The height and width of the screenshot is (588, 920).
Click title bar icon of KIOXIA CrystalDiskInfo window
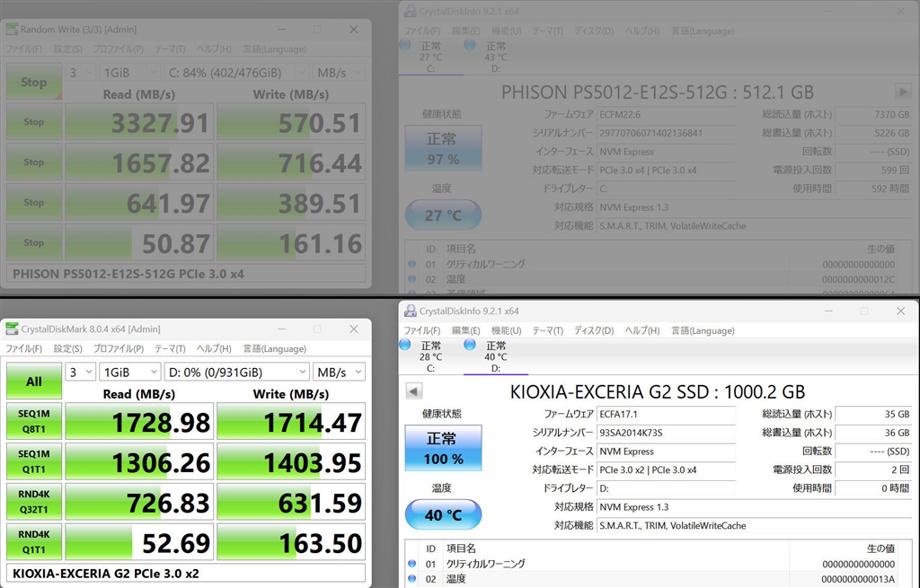pyautogui.click(x=410, y=311)
